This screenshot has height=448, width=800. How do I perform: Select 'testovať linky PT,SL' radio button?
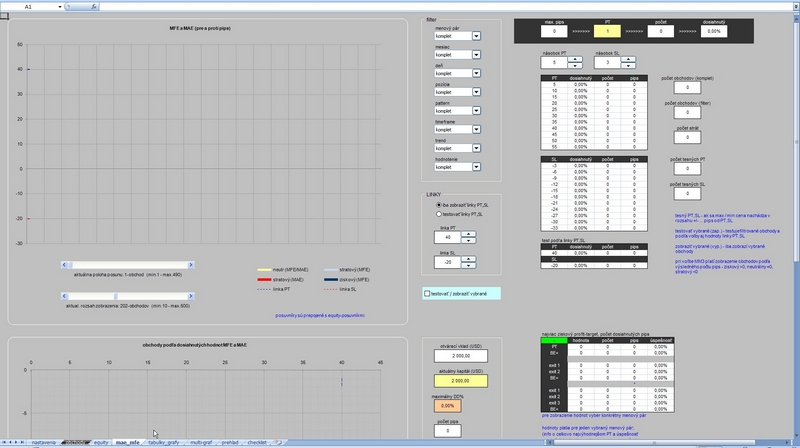click(439, 214)
